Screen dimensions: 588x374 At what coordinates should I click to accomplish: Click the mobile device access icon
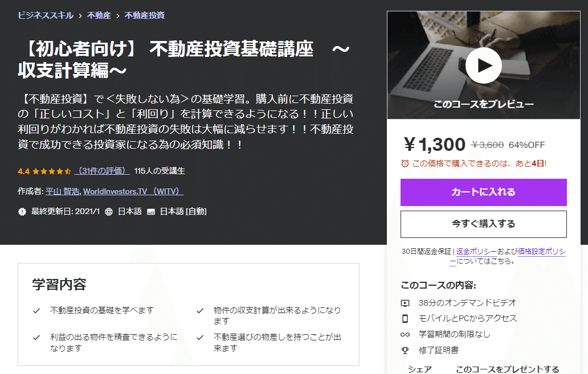(405, 319)
